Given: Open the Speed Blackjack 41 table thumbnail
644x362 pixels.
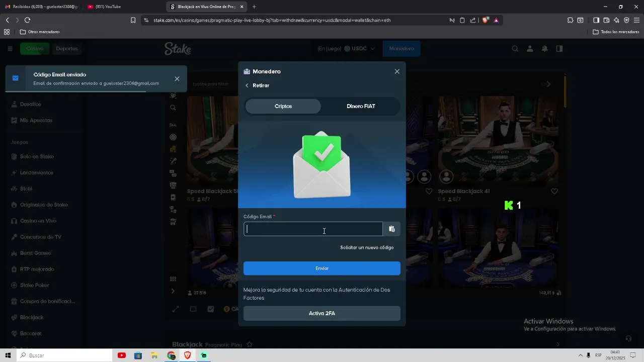Looking at the screenshot, I should tap(498, 140).
